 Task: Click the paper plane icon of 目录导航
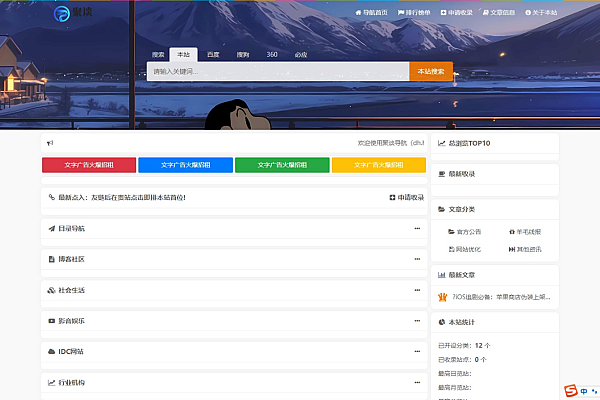tap(52, 229)
